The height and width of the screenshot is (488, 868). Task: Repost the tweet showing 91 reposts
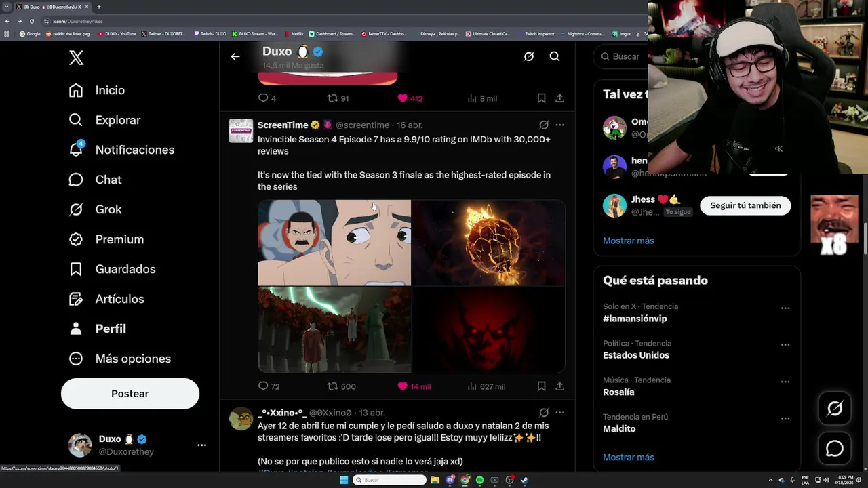tap(338, 98)
